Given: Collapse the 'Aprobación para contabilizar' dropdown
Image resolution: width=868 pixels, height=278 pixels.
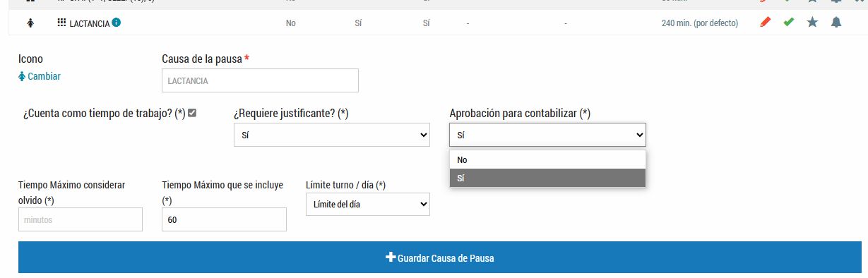Looking at the screenshot, I should 547,135.
